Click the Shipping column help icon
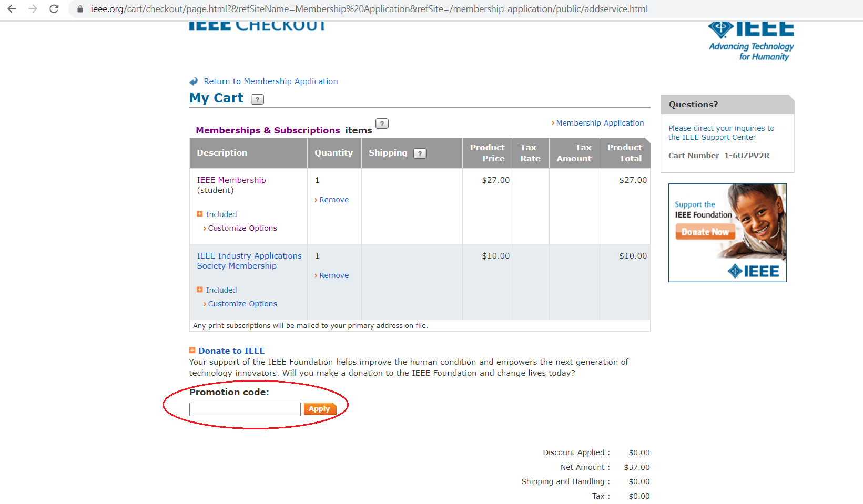Viewport: 863px width, 504px height. click(x=420, y=153)
